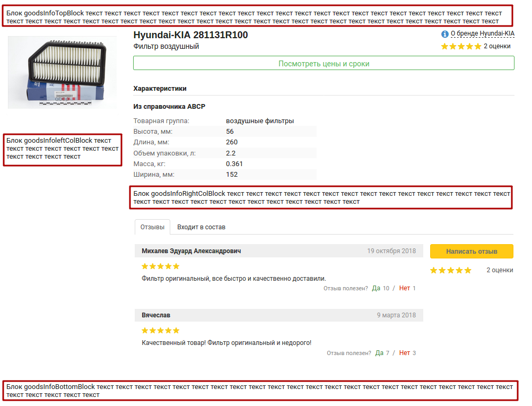Viewport: 532px width, 406px height.
Task: Click the 'Характеристики' section heading
Action: 160,89
